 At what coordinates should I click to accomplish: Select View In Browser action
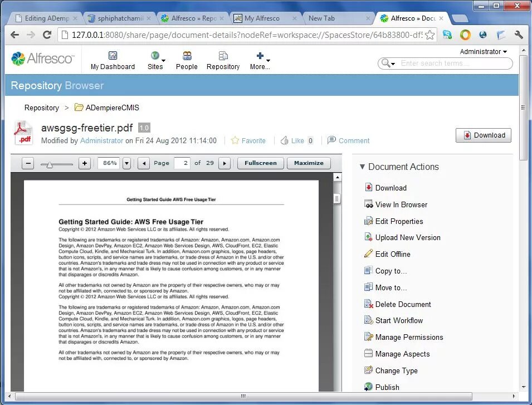tap(396, 204)
